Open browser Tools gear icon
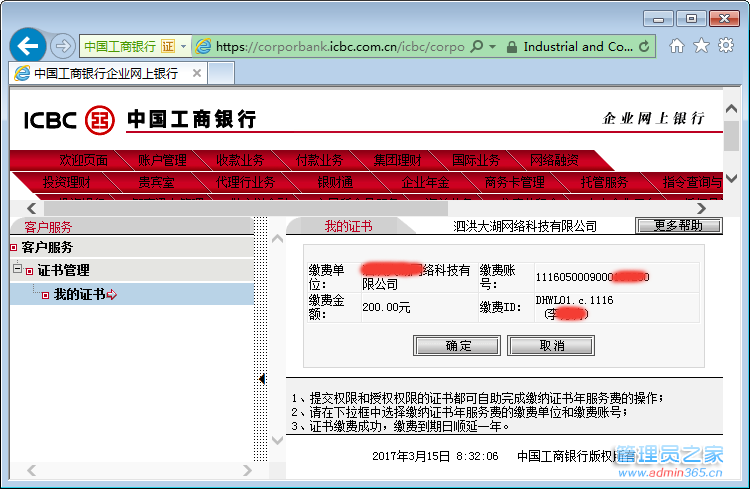 (x=726, y=46)
